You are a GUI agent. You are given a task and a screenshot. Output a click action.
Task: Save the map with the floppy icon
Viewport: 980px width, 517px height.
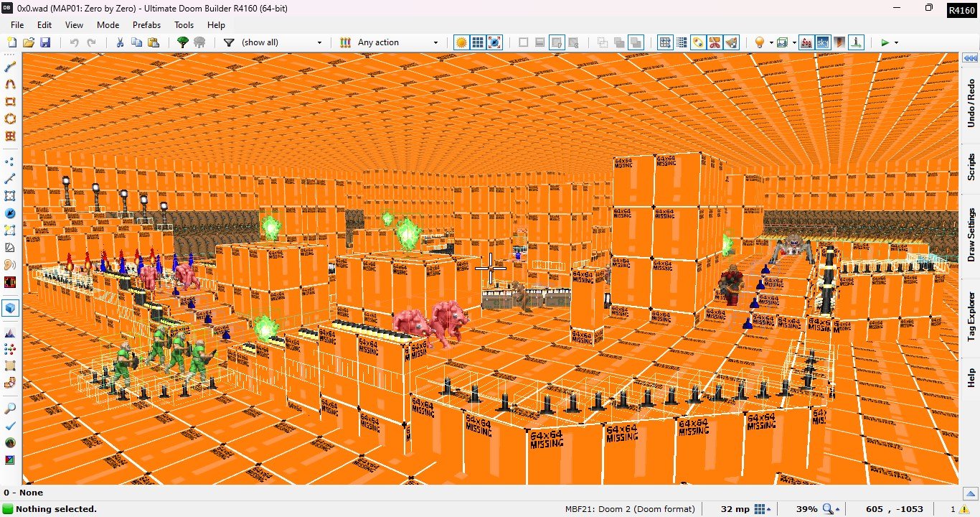(x=45, y=42)
